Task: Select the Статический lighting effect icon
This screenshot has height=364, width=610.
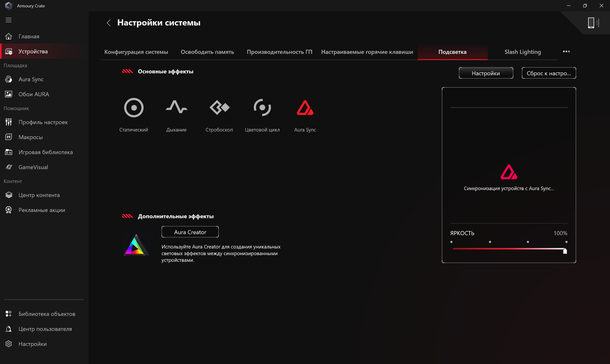Action: (x=134, y=107)
